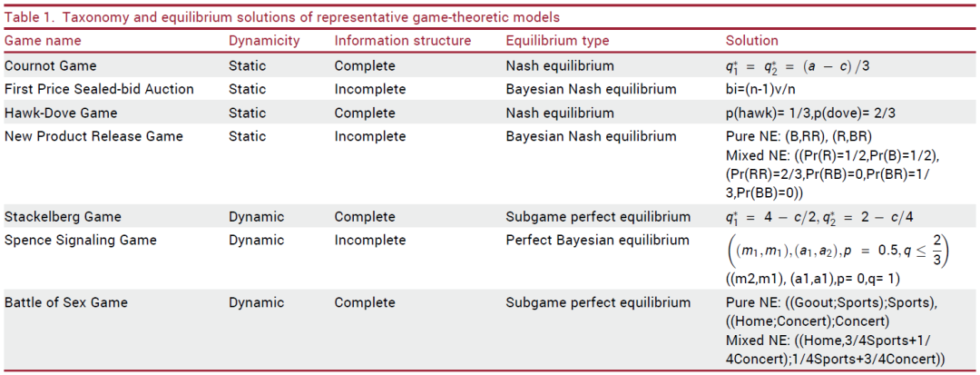Click "First Price Sealed-bid Auction" cell
Image resolution: width=980 pixels, height=375 pixels.
(x=99, y=89)
